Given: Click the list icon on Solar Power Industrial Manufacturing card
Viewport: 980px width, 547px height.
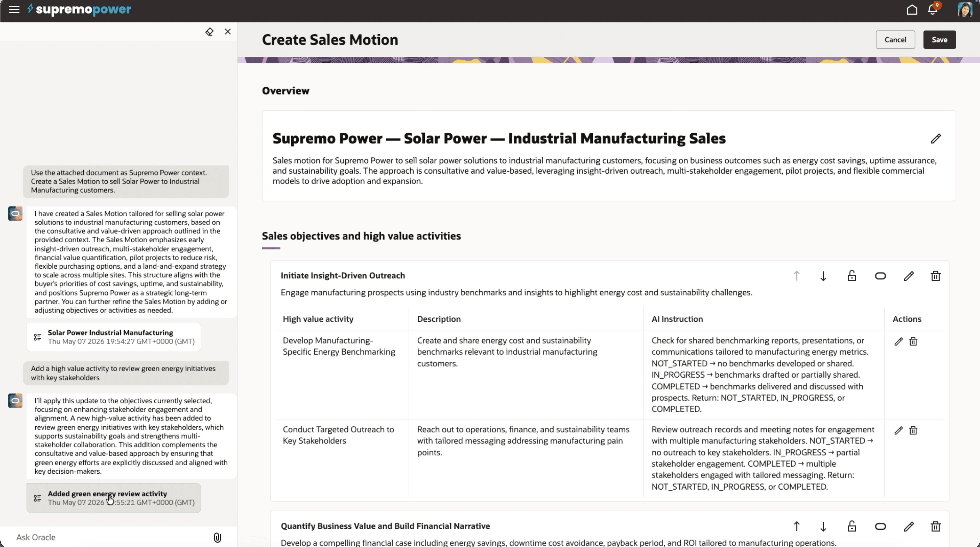Looking at the screenshot, I should click(x=37, y=337).
